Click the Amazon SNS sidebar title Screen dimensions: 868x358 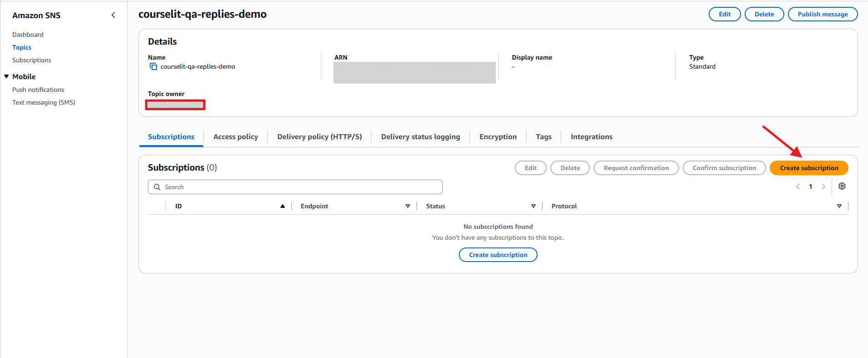click(x=36, y=15)
